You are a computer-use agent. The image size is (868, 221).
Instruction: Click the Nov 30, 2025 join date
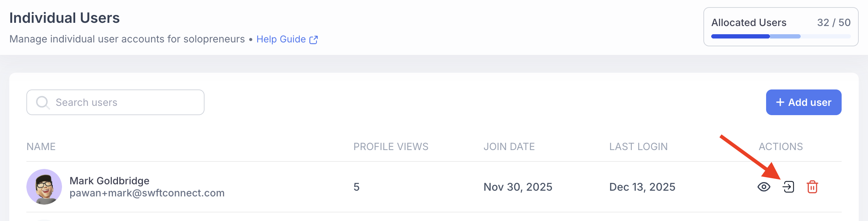point(517,187)
